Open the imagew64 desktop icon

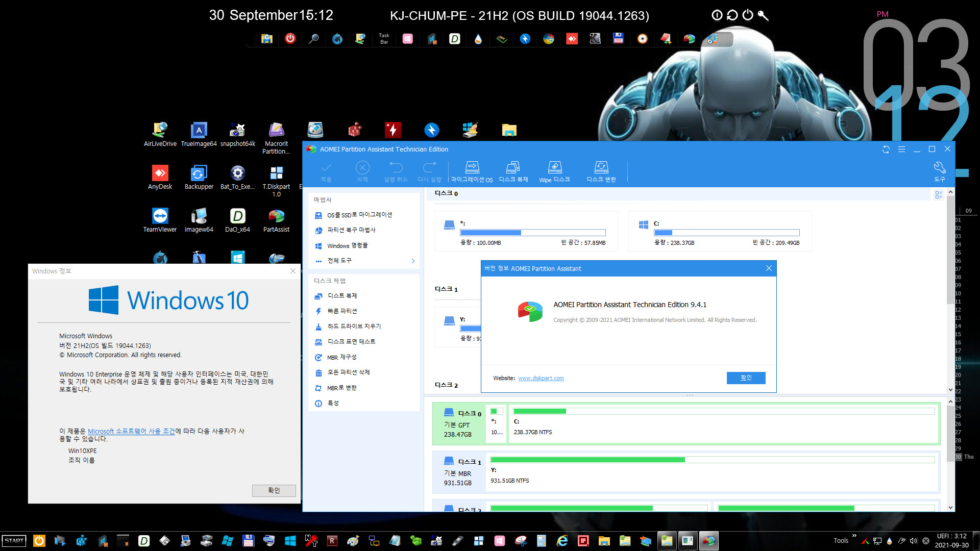[199, 220]
